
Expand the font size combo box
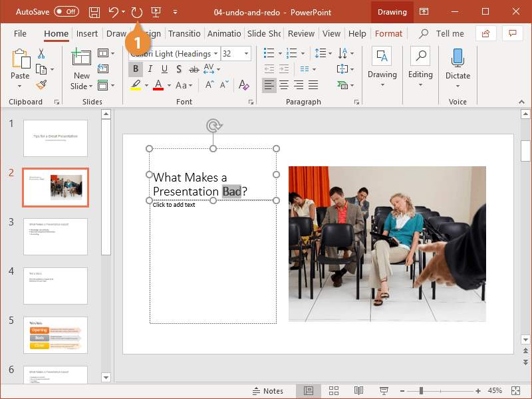247,54
